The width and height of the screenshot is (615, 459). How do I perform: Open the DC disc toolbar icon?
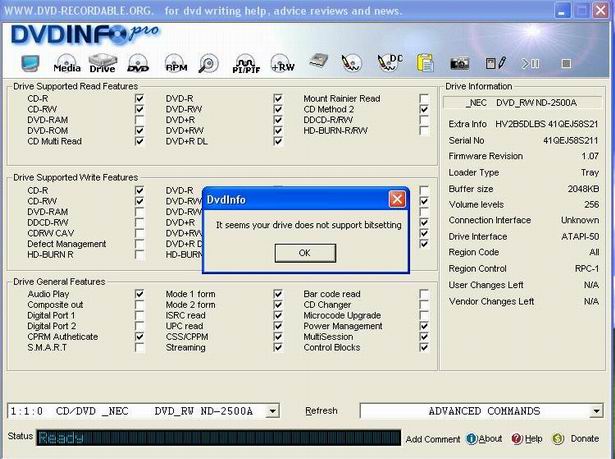coord(390,62)
